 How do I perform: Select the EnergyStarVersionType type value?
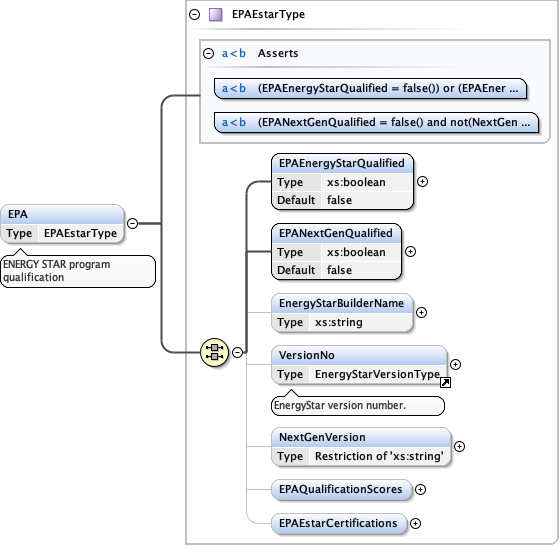click(x=377, y=374)
